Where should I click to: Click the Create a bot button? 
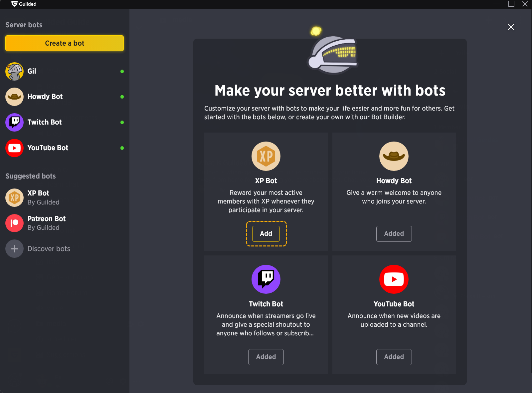(65, 43)
